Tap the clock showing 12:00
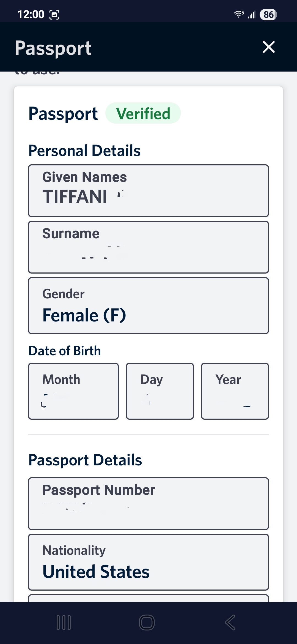This screenshot has height=644, width=297. coord(31,15)
